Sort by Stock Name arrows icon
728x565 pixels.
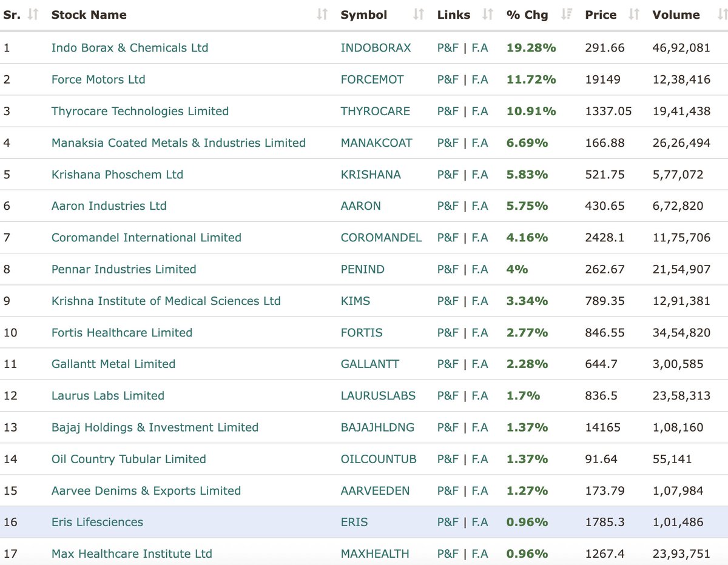322,15
